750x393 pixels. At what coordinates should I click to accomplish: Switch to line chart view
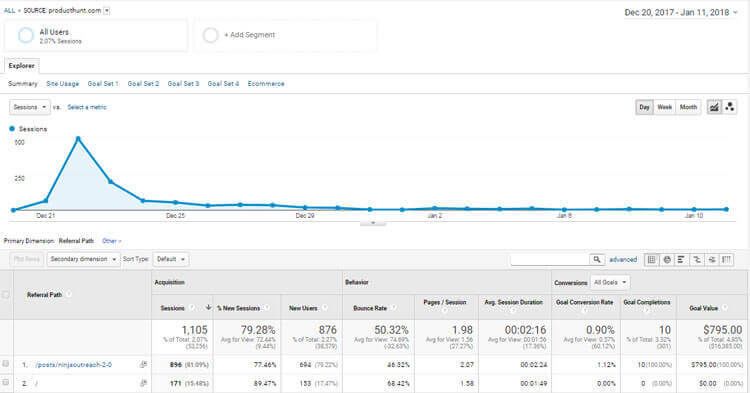click(714, 107)
